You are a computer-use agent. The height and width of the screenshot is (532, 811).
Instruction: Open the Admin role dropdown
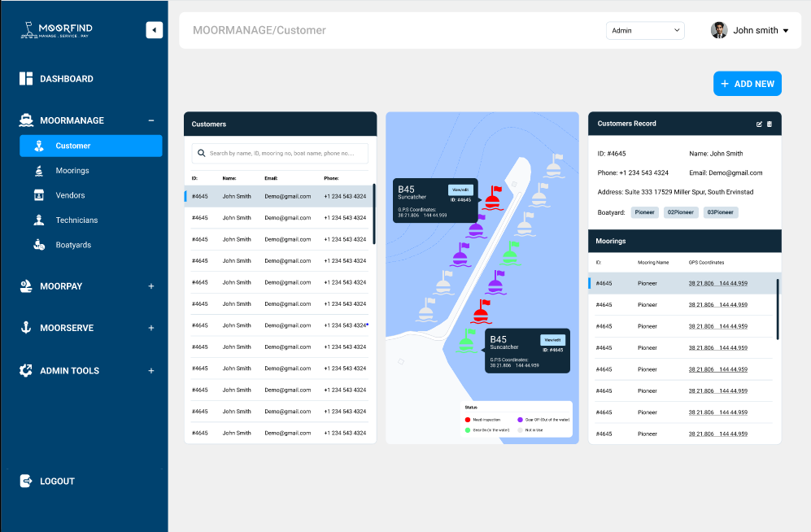point(645,29)
